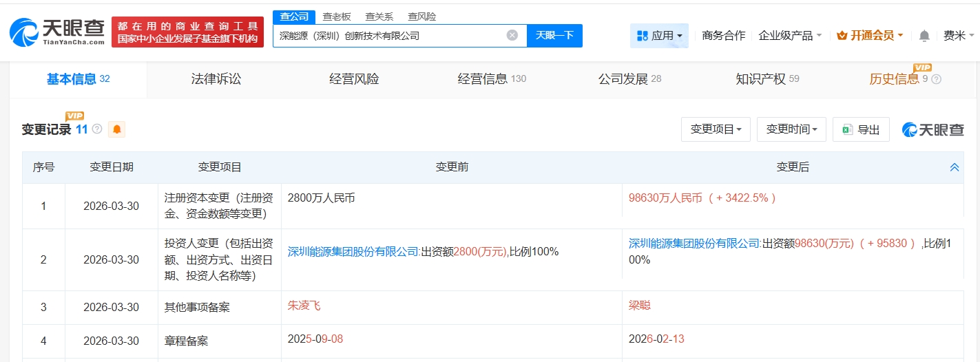Click into the company name search field
Screen dimensions: 980x362
pyautogui.click(x=389, y=35)
